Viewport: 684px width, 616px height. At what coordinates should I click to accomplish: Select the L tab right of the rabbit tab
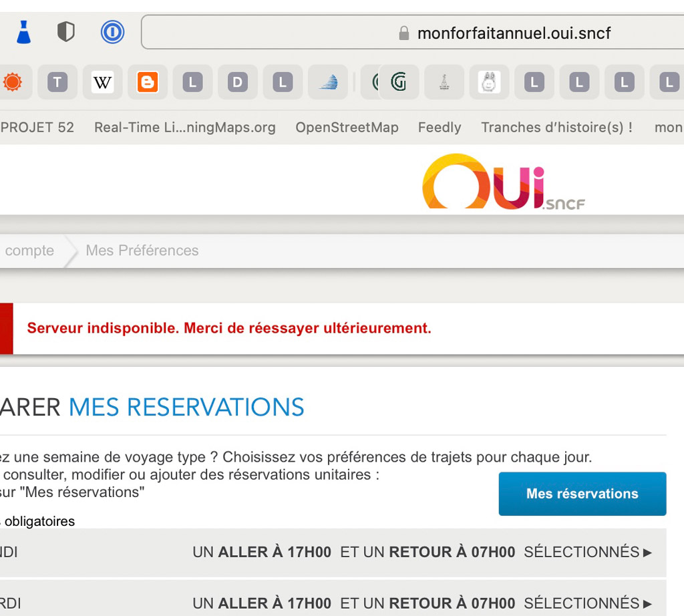click(534, 82)
